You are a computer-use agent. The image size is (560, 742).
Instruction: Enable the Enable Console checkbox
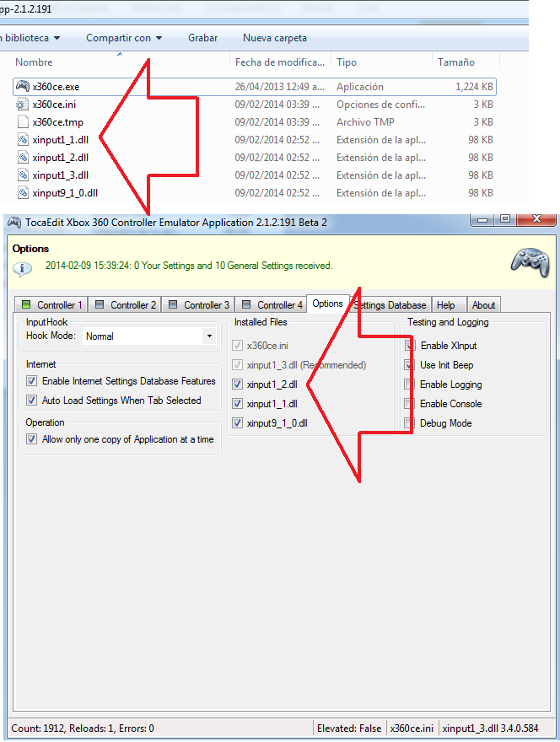point(410,404)
